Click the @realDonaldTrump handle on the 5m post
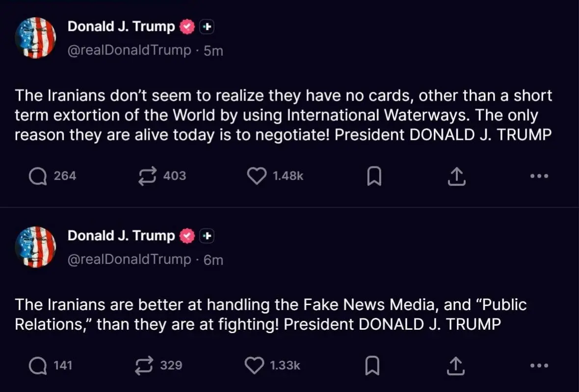This screenshot has width=579, height=392. coord(129,51)
